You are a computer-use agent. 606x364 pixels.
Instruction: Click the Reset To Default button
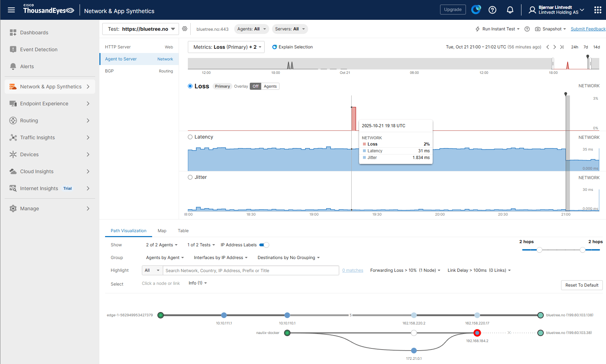coord(582,285)
